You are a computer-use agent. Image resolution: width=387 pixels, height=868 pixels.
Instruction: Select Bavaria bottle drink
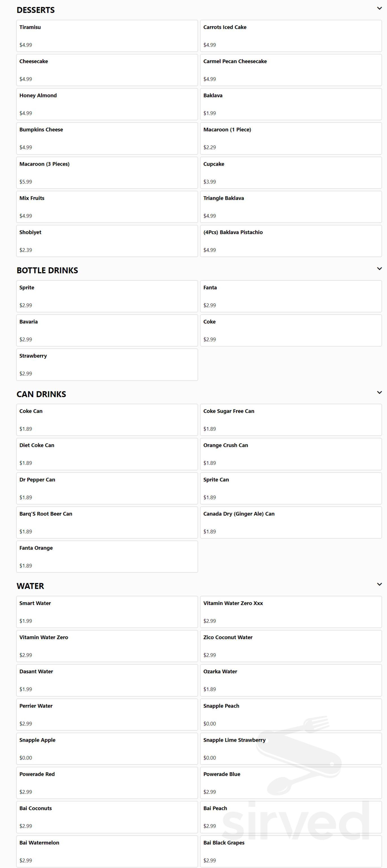point(107,330)
